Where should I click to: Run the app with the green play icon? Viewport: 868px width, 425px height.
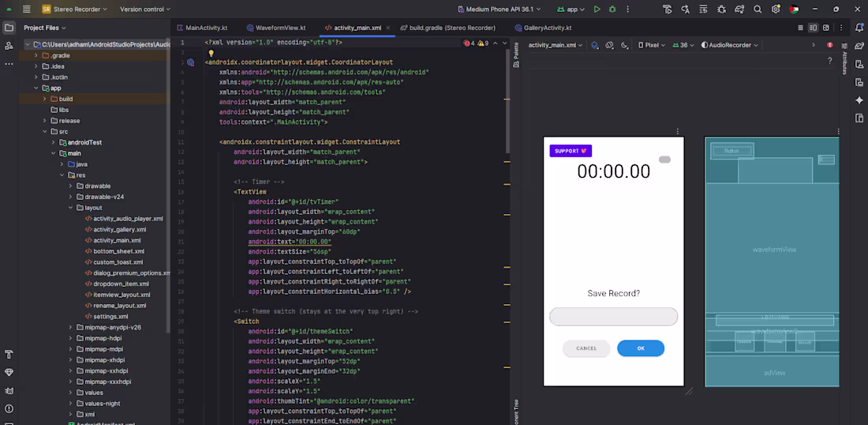597,9
